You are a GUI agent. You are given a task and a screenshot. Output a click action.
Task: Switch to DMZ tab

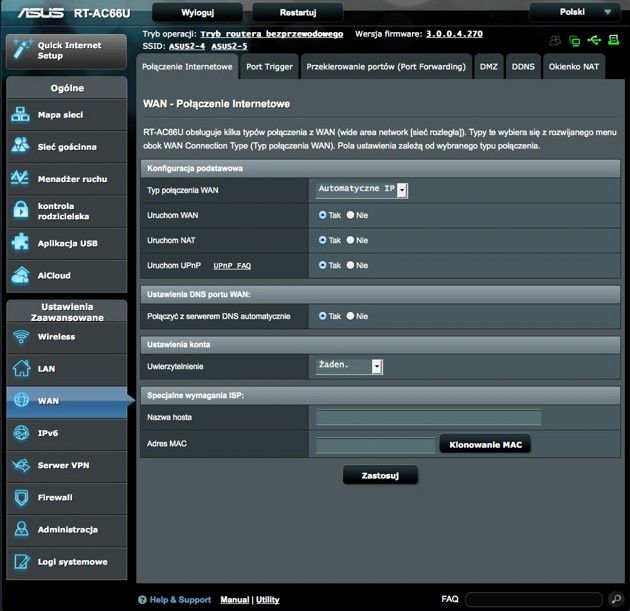click(x=489, y=67)
